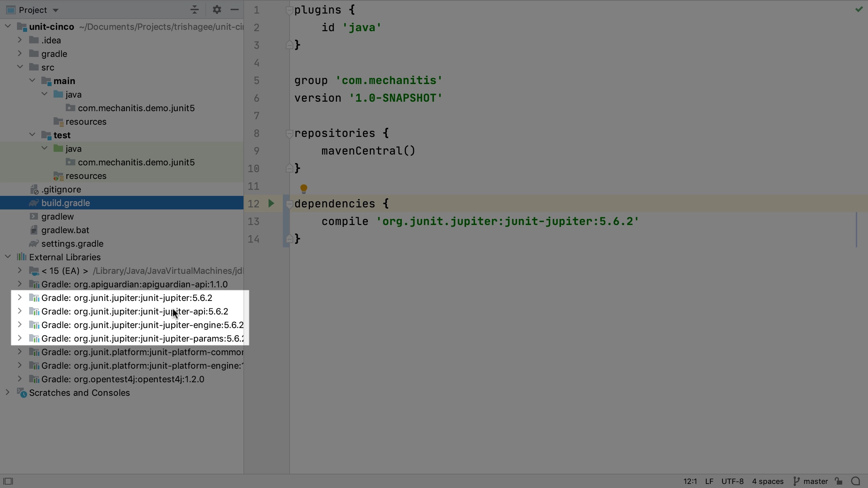Screen dimensions: 868x488
Task: Open the Event Log notification icon
Action: coord(855,481)
